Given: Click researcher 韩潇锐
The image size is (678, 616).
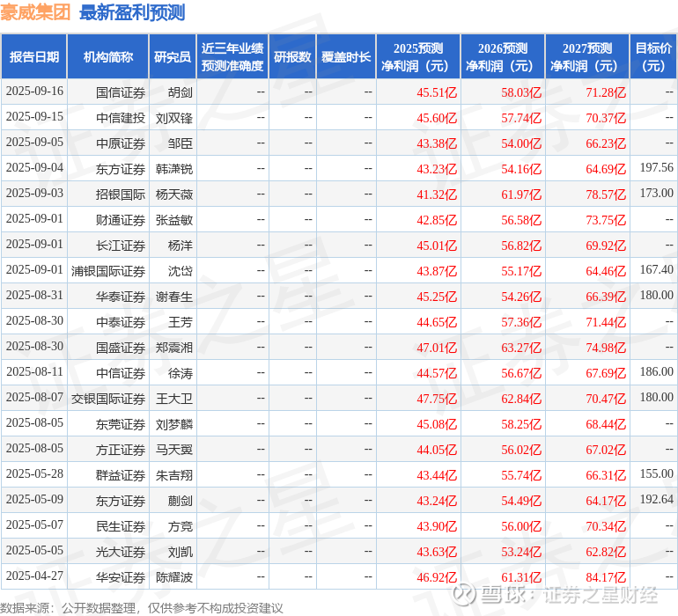Looking at the screenshot, I should click(173, 169).
